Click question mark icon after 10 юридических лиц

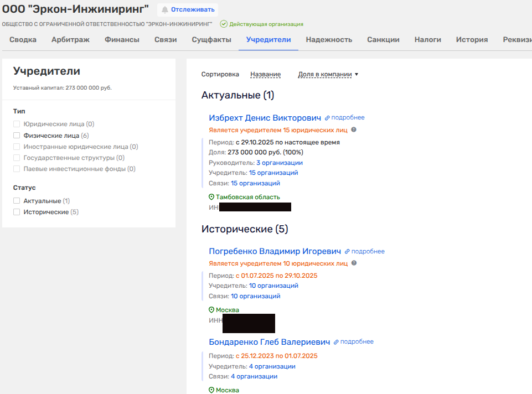[x=354, y=263]
